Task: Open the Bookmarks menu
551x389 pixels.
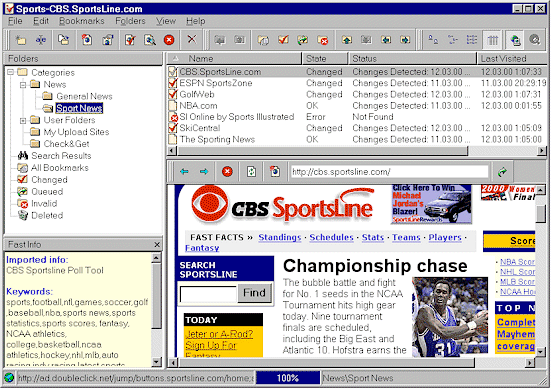Action: coord(82,21)
